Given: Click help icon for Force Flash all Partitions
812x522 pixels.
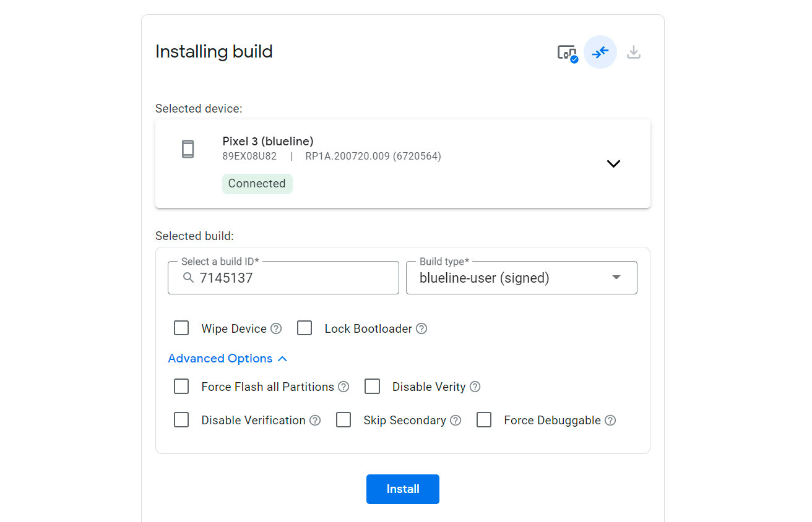Looking at the screenshot, I should (343, 387).
